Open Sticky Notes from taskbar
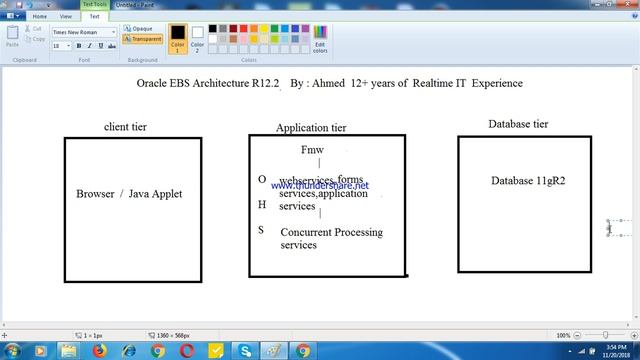The width and height of the screenshot is (640, 360). pyautogui.click(x=216, y=351)
